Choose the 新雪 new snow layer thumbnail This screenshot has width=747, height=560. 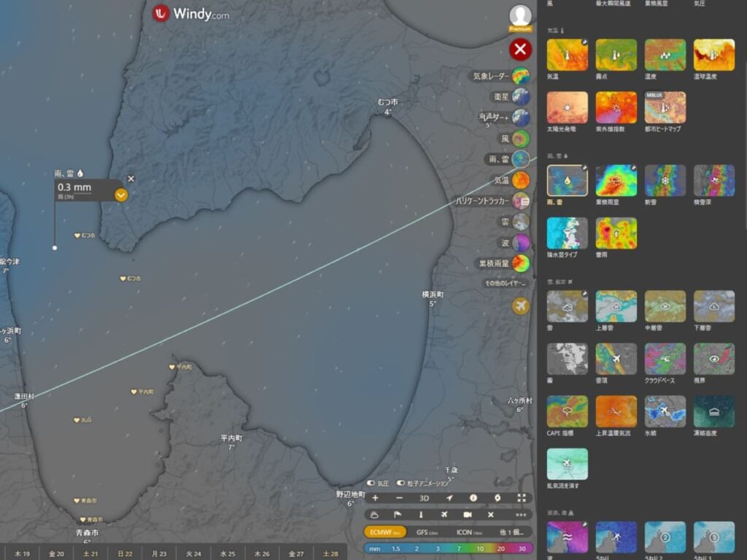click(x=665, y=180)
